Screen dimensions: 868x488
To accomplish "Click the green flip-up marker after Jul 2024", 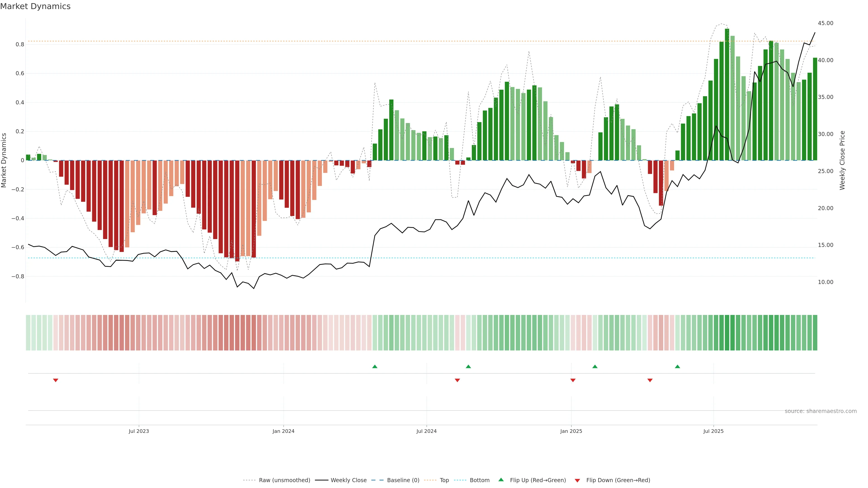I will tap(468, 366).
